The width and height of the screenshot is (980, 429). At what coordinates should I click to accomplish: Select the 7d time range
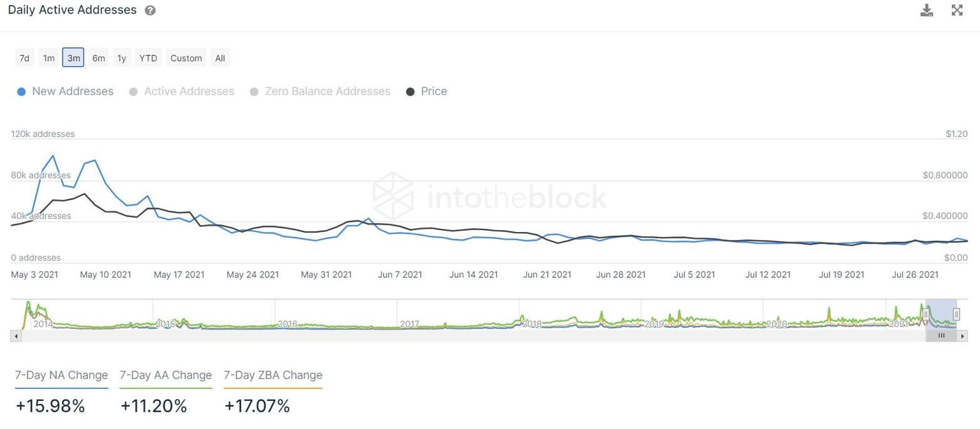tap(24, 58)
